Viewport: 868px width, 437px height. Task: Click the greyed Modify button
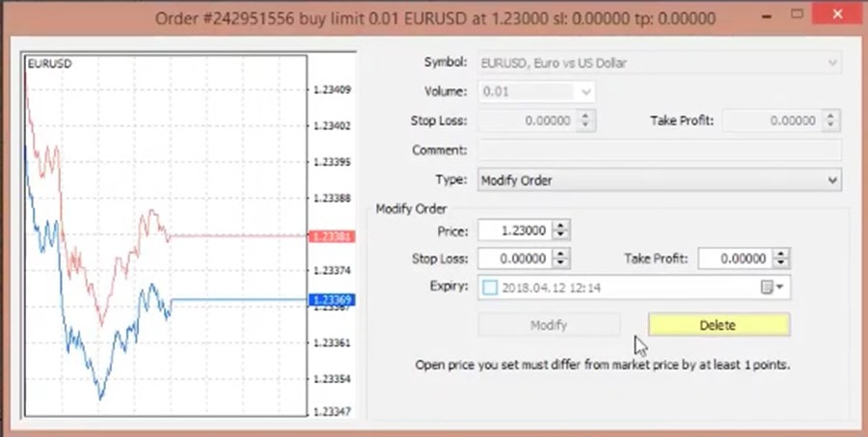click(x=549, y=325)
